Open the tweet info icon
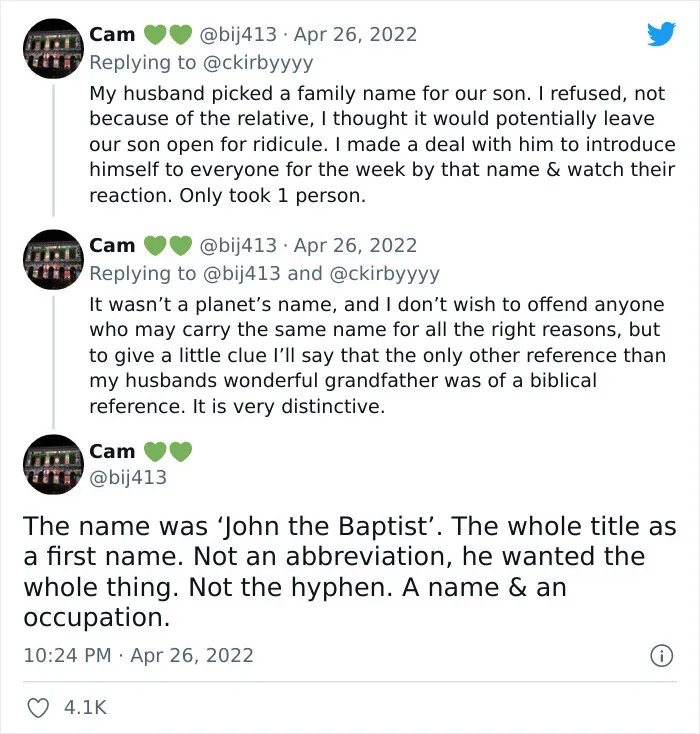 point(662,655)
